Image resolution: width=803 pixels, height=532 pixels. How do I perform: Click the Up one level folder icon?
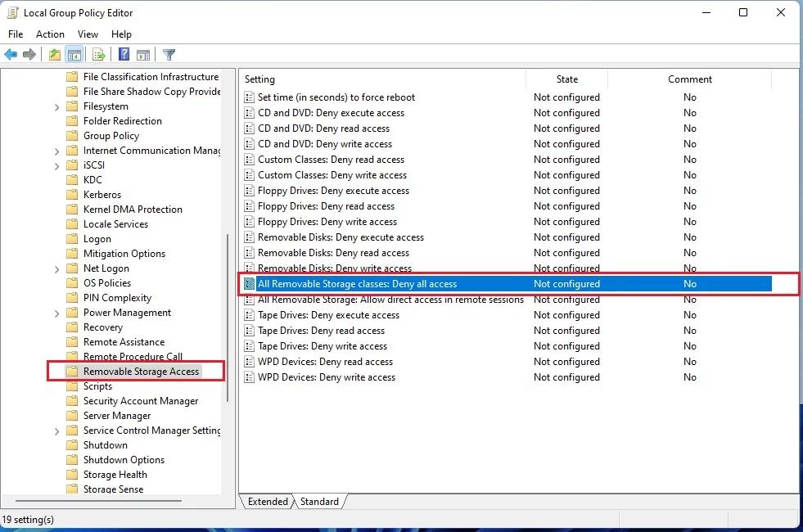(x=54, y=54)
